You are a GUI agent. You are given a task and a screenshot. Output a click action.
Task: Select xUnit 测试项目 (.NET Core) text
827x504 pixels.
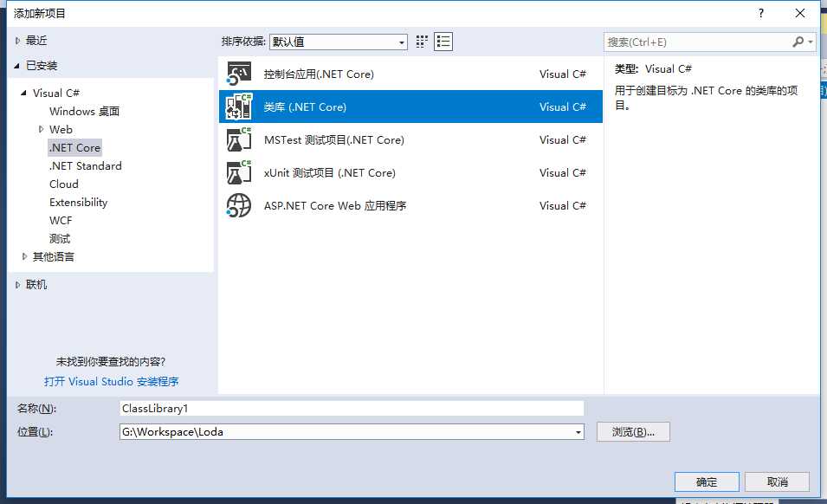pyautogui.click(x=330, y=173)
